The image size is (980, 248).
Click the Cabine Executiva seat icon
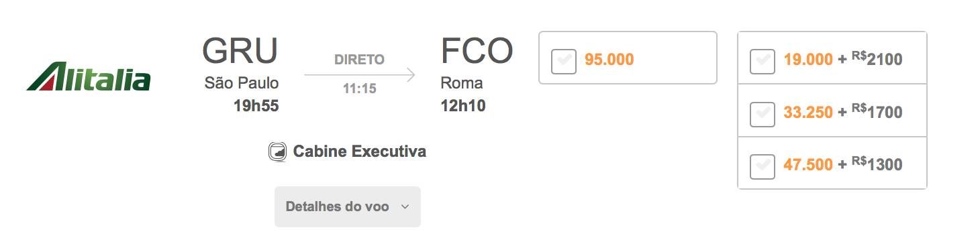point(277,152)
